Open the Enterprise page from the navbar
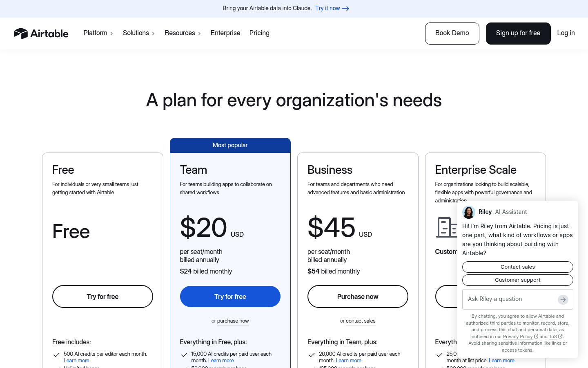This screenshot has height=368, width=588. pos(225,33)
